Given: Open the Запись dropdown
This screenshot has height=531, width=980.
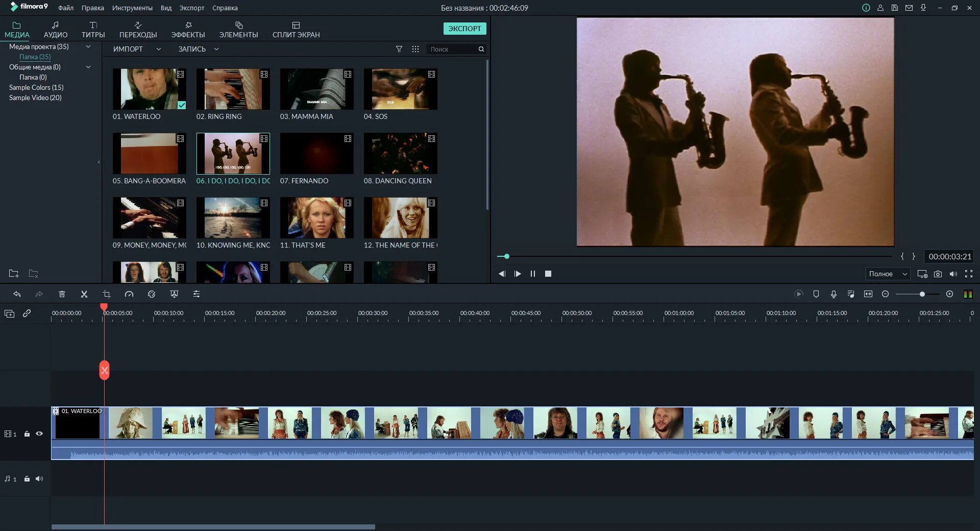Looking at the screenshot, I should pyautogui.click(x=199, y=49).
